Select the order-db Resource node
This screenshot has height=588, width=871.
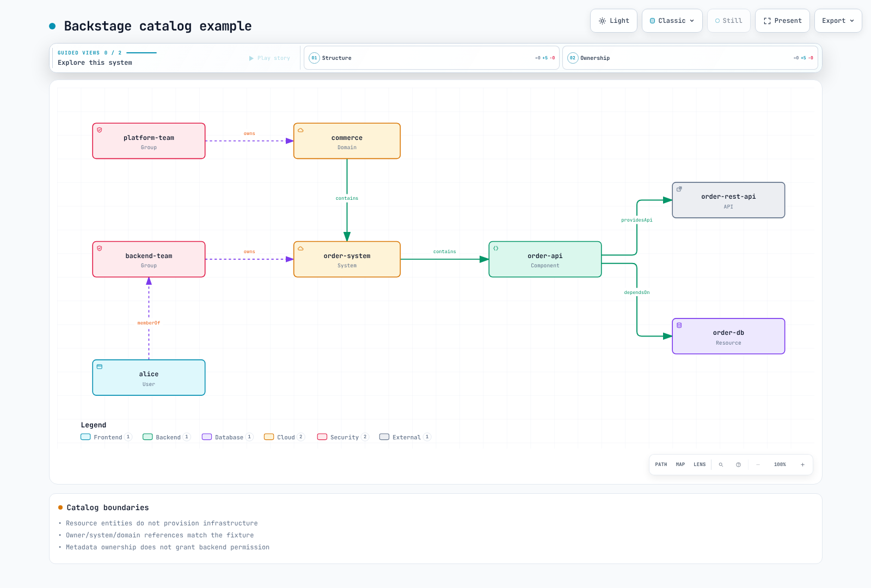(x=728, y=336)
